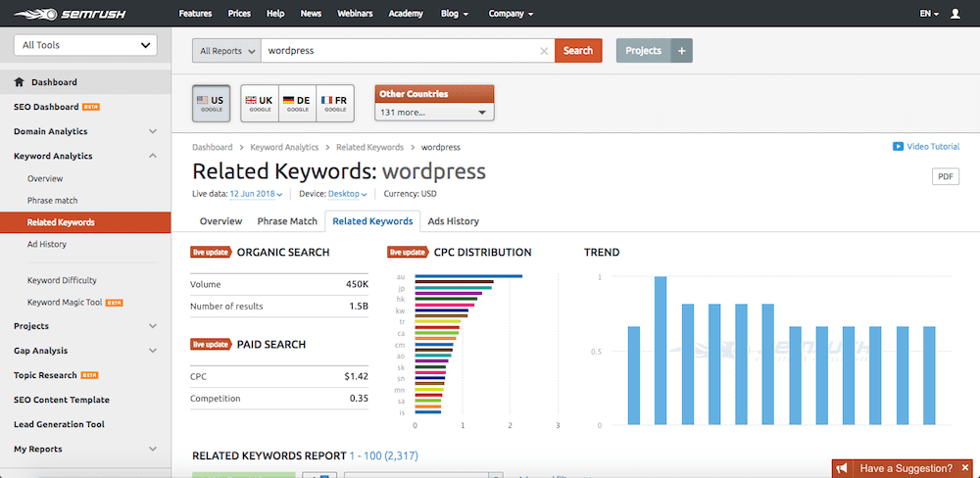980x478 pixels.
Task: Open Phrase match in the sidebar
Action: (53, 201)
